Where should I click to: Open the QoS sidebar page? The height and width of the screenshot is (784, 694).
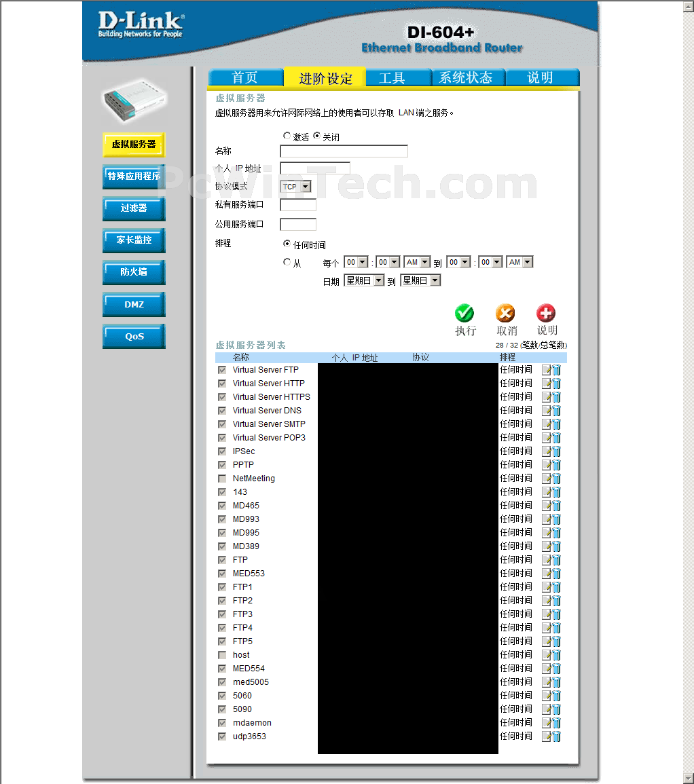134,337
